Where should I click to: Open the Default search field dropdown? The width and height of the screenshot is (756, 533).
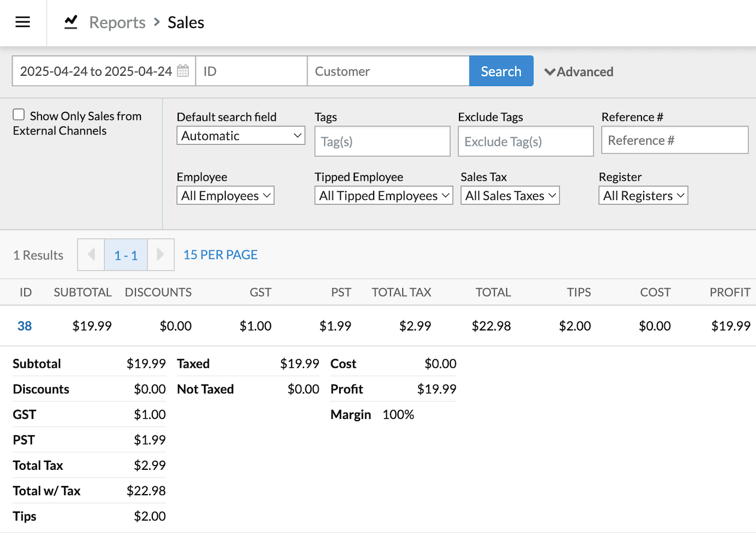coord(241,136)
